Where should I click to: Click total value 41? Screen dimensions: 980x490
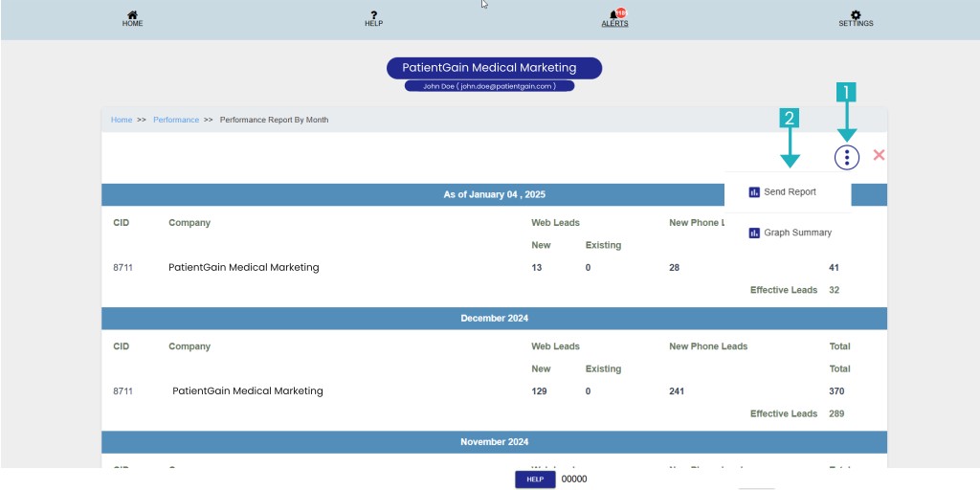834,268
